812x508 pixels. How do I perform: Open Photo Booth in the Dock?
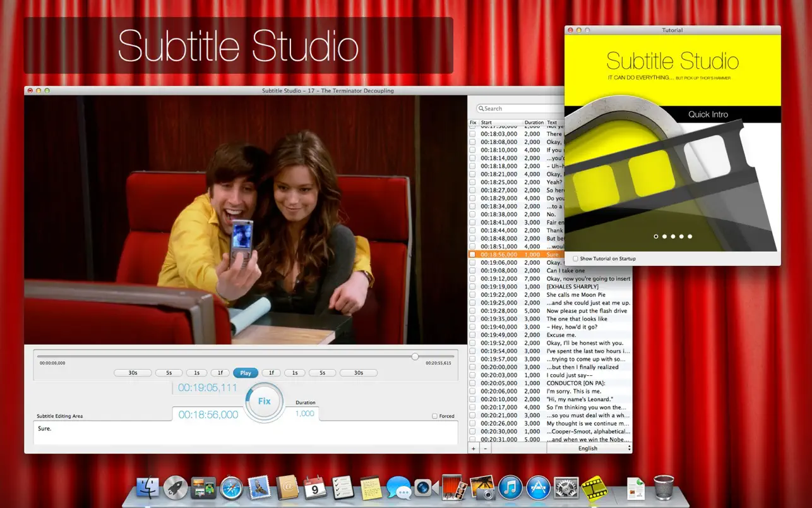pyautogui.click(x=454, y=488)
